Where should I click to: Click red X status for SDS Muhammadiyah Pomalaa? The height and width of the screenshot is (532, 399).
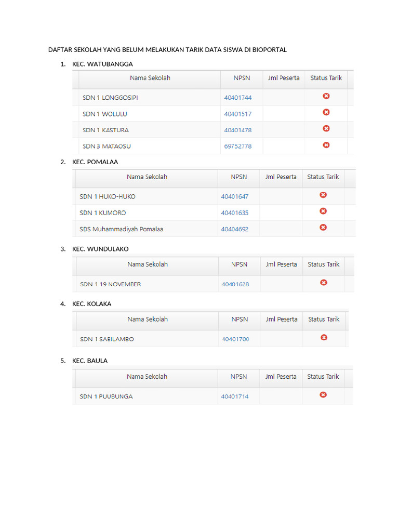[323, 227]
